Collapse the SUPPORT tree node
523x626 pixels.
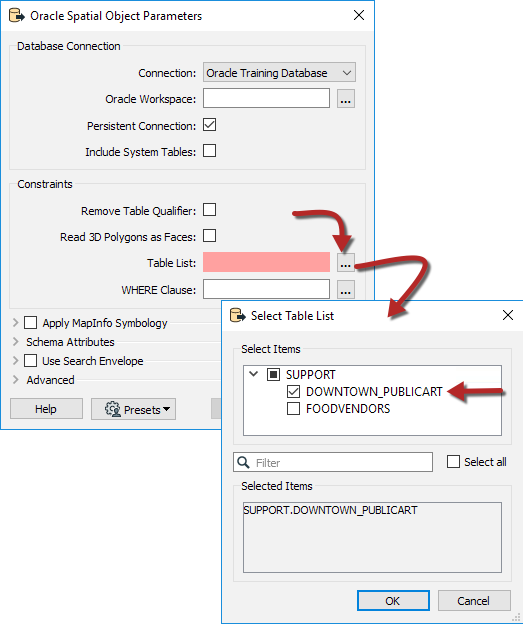tap(254, 374)
